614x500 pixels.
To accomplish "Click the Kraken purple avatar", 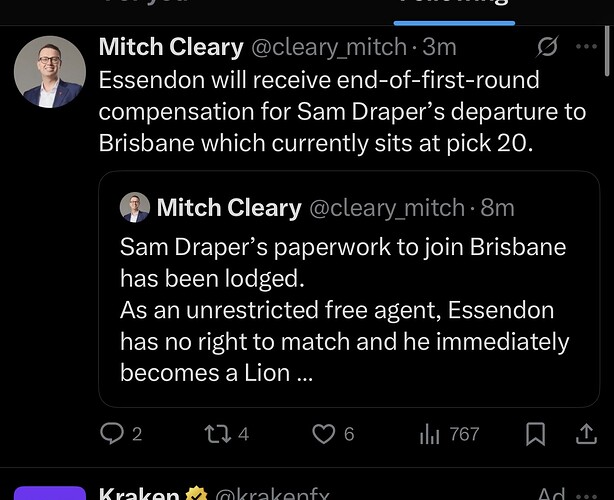I will 50,493.
